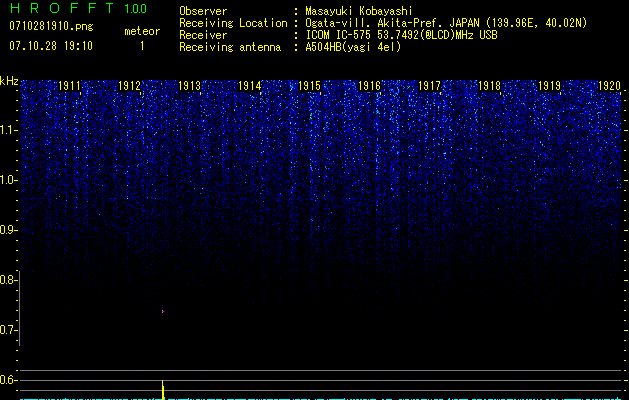Click the meteor count value 1
629x400 pixels.
[x=142, y=46]
